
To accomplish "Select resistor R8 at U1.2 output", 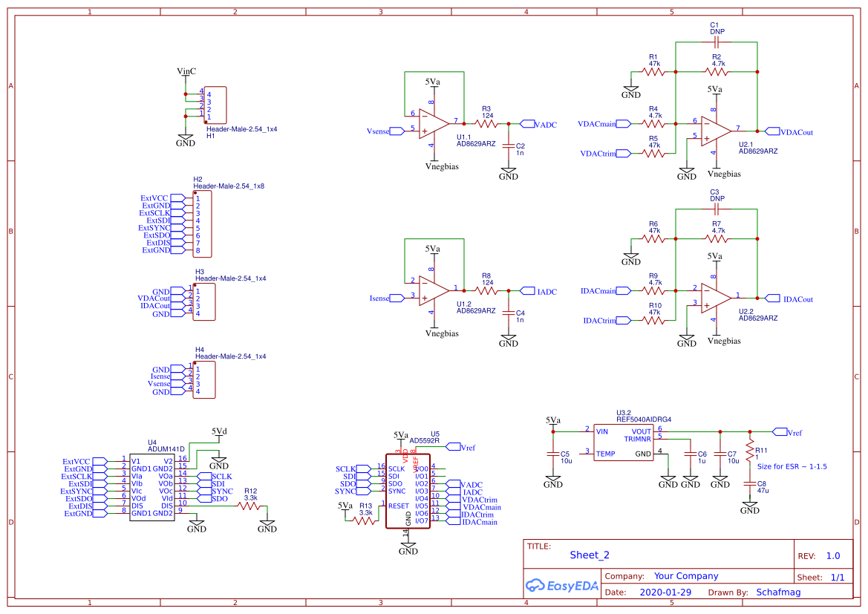I will pos(486,291).
